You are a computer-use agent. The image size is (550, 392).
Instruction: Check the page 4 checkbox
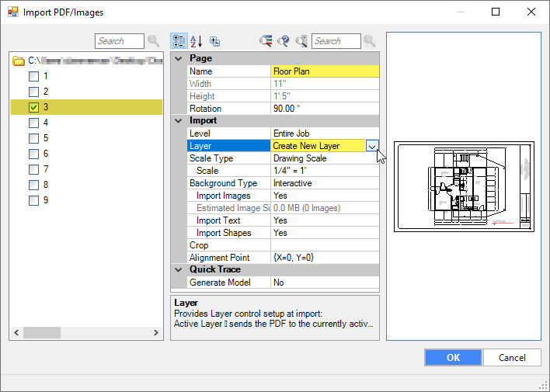coord(33,123)
